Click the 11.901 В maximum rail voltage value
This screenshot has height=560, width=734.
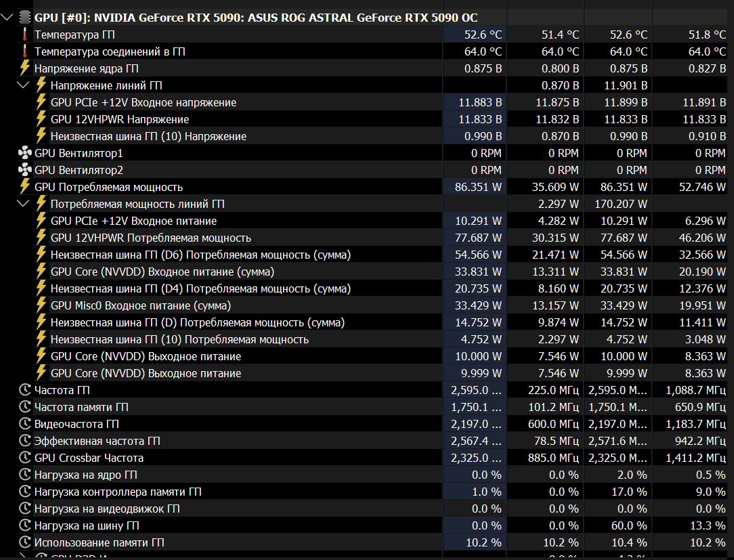(626, 85)
